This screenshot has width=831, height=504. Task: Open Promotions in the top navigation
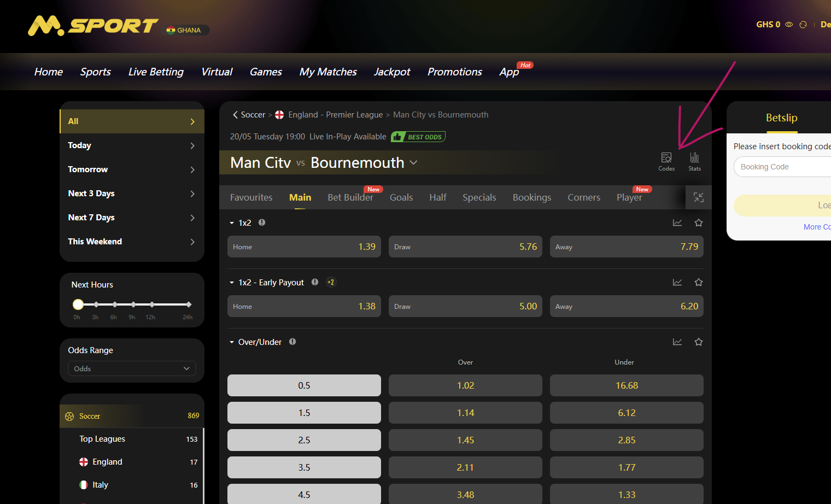click(x=455, y=72)
